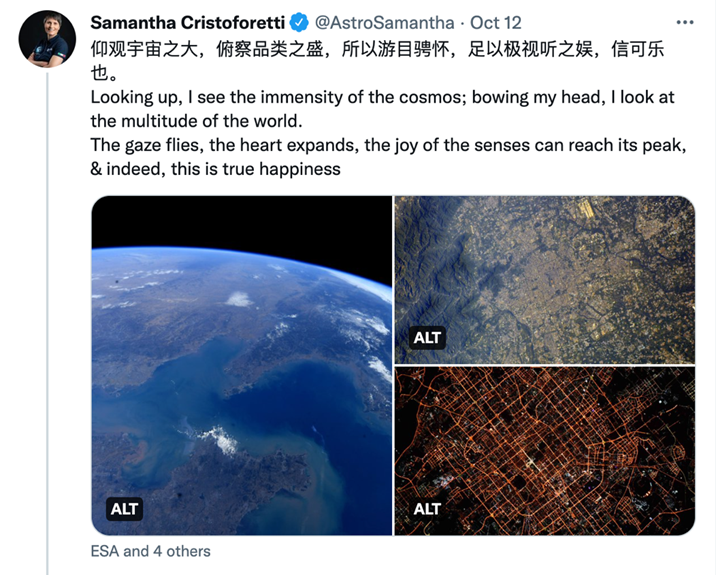Show ALT description for daytime city photo

point(427,338)
